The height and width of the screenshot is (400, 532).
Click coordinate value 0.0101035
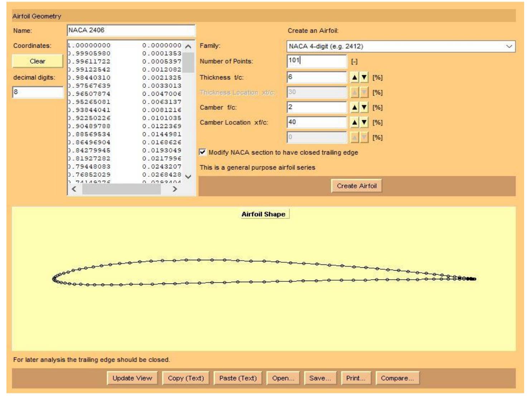coord(162,118)
